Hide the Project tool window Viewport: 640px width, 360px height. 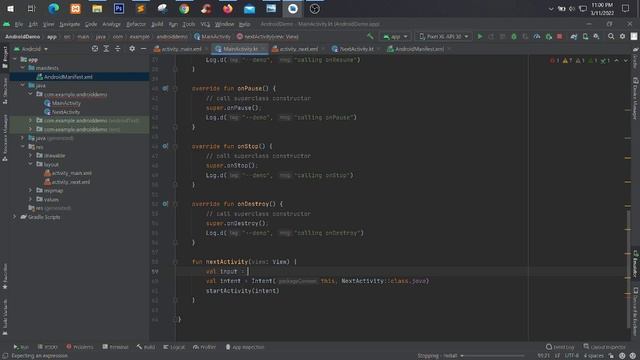(x=143, y=49)
